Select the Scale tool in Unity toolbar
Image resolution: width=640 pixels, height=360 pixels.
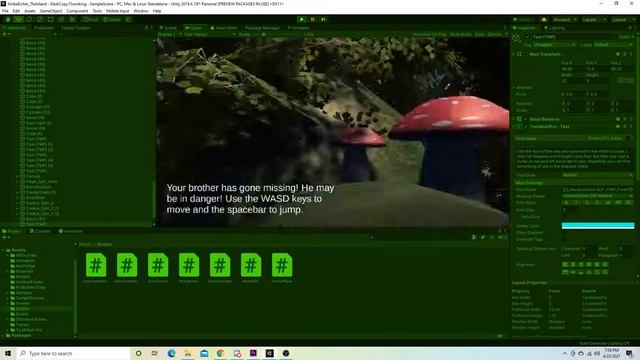click(40, 19)
